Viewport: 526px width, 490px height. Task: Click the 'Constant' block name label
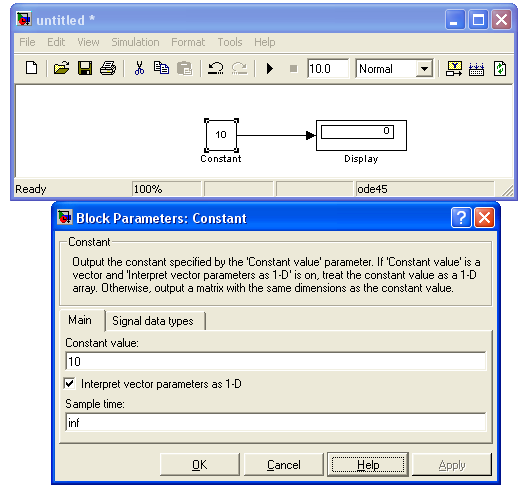[x=221, y=159]
